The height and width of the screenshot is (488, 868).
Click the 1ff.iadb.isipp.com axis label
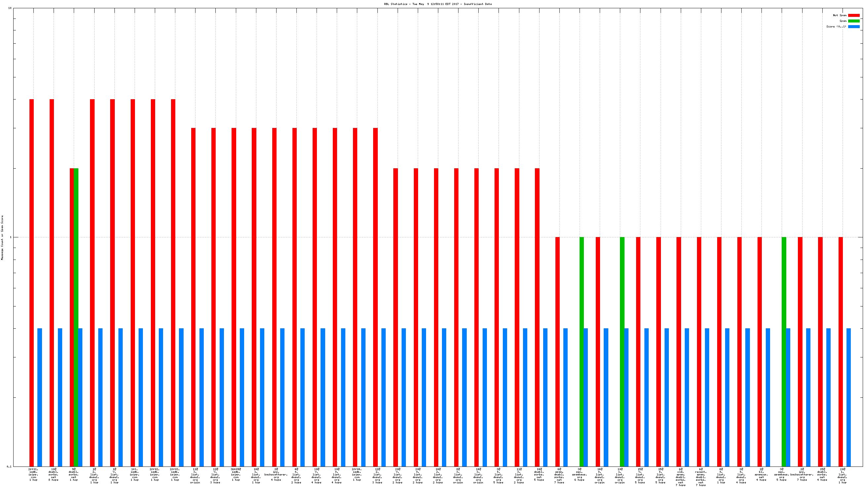pyautogui.click(x=134, y=474)
